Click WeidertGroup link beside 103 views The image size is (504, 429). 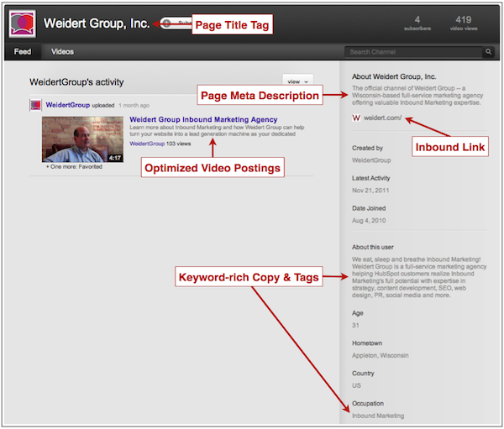click(x=147, y=144)
